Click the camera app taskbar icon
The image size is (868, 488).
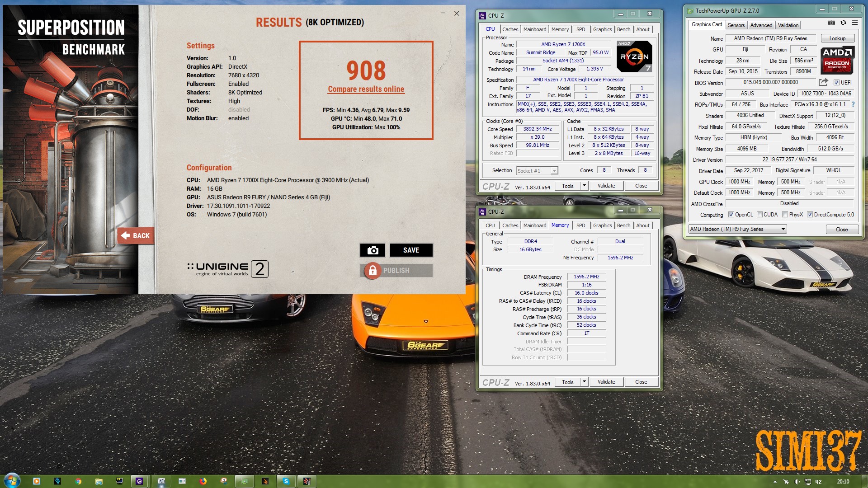coord(161,481)
